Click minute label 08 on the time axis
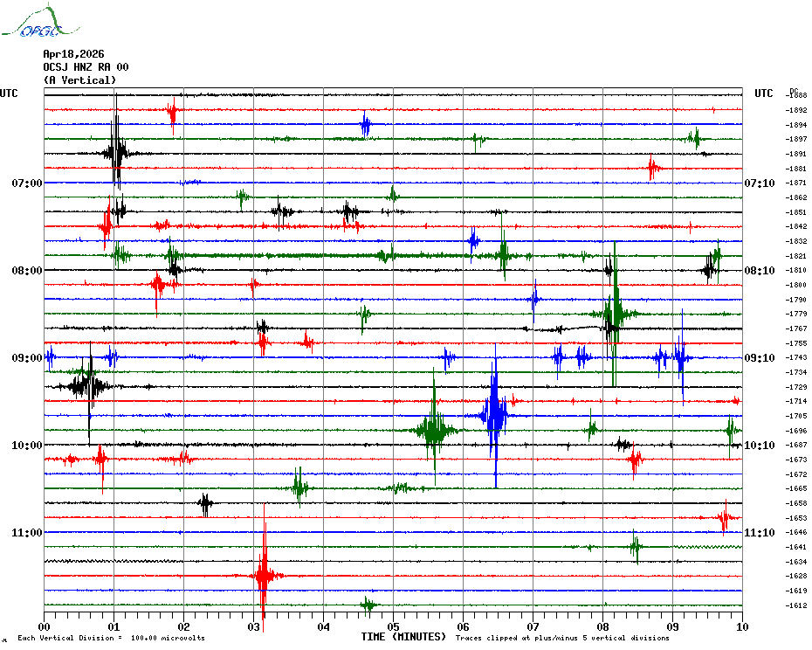 (x=602, y=627)
